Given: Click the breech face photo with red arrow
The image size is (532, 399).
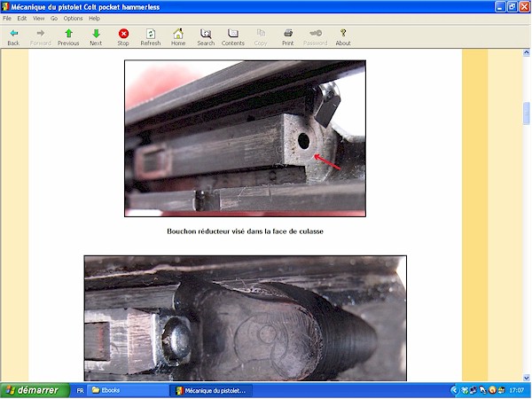Looking at the screenshot, I should tap(245, 138).
